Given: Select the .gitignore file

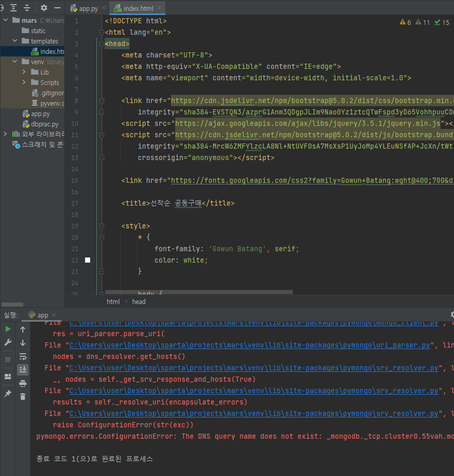Looking at the screenshot, I should pos(48,93).
